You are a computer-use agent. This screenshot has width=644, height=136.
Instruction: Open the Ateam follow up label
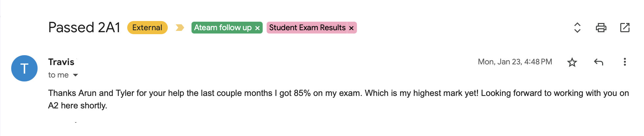point(222,28)
